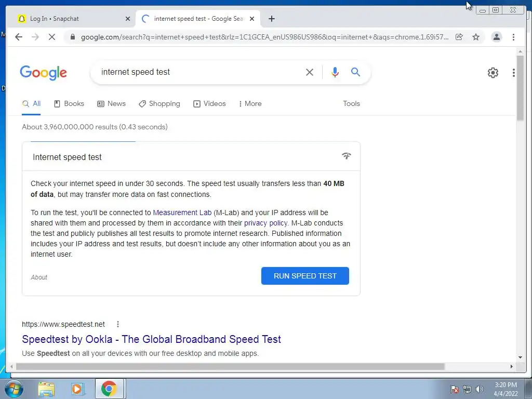The width and height of the screenshot is (532, 399).
Task: Expand the More search filters
Action: tap(250, 104)
